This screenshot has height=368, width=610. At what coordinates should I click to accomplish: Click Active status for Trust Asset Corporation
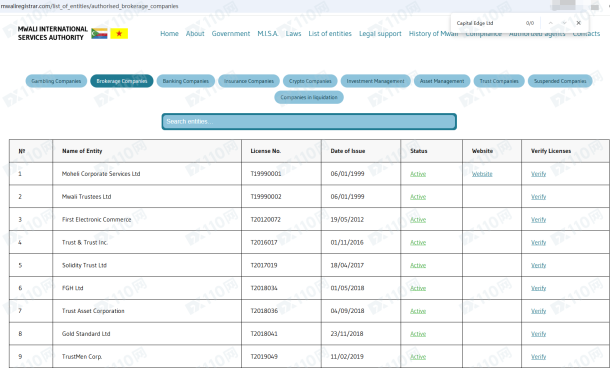pyautogui.click(x=418, y=311)
